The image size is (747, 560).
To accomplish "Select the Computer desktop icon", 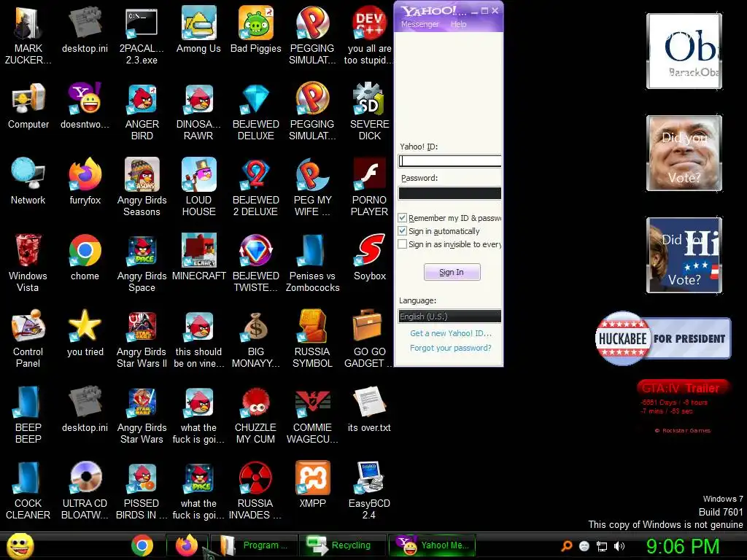I will (x=28, y=106).
